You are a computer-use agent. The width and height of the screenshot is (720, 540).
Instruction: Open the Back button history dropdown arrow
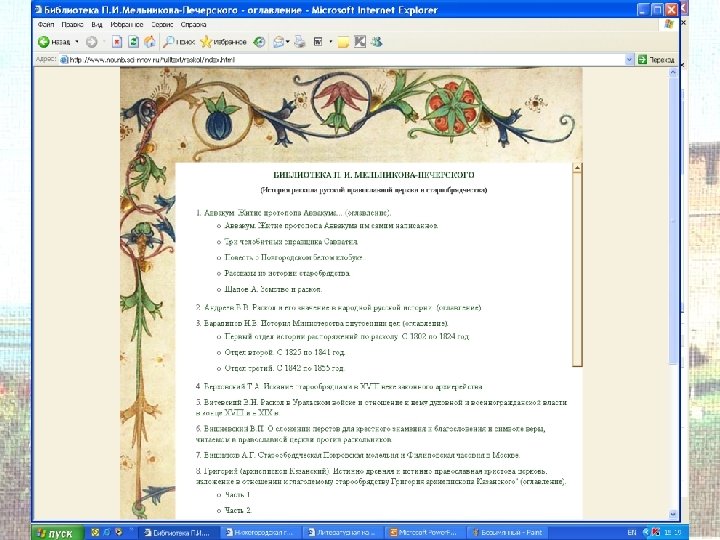(x=77, y=42)
